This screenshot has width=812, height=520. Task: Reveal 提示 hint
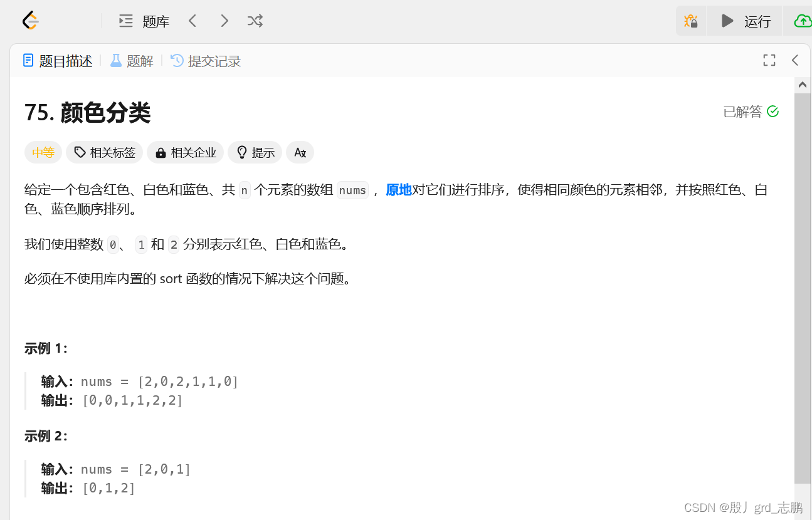pos(255,152)
